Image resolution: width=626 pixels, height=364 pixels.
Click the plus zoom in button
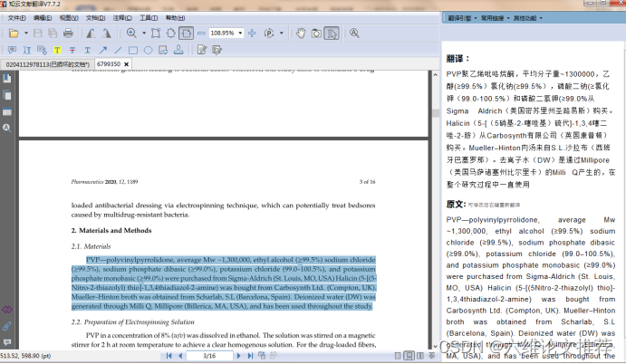[x=252, y=34]
